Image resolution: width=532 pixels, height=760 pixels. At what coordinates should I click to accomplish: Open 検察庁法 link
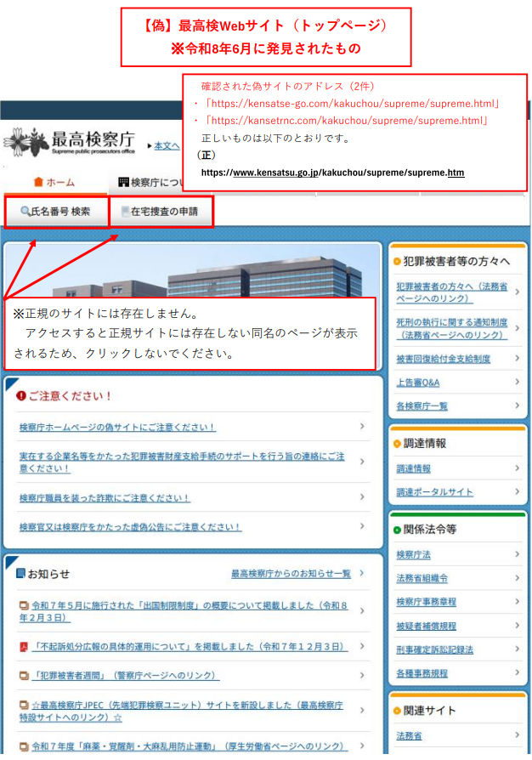click(413, 554)
